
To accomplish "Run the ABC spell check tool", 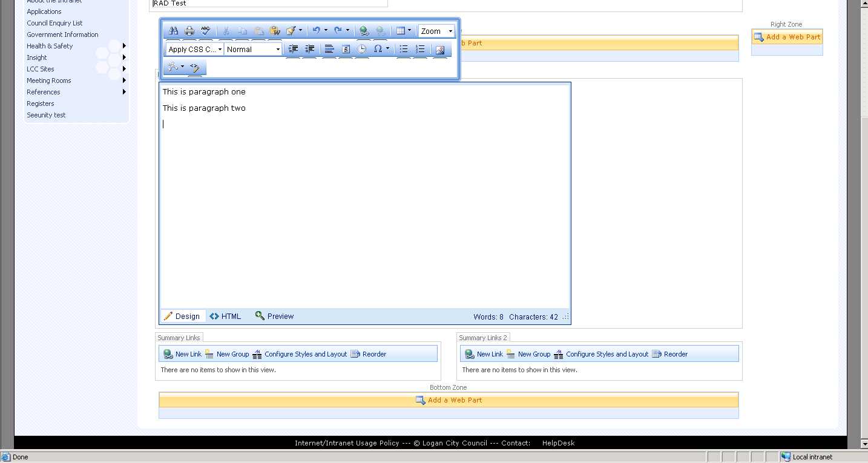I will [x=206, y=31].
